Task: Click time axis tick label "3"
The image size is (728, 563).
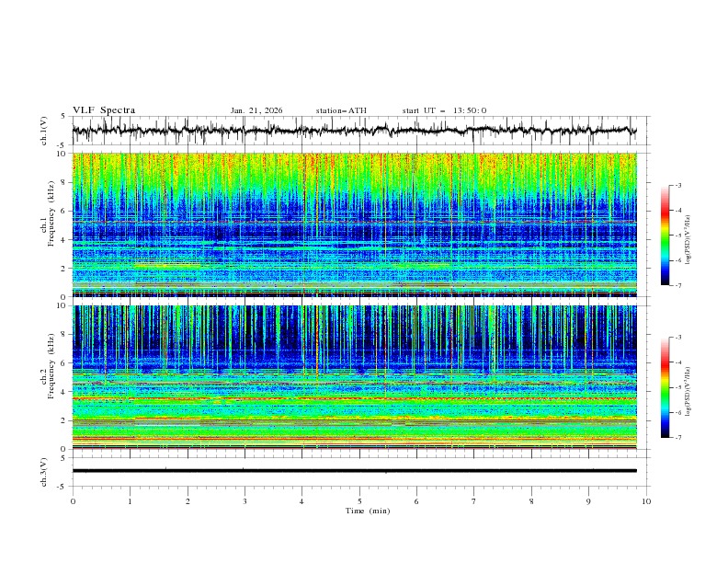Action: [x=245, y=501]
